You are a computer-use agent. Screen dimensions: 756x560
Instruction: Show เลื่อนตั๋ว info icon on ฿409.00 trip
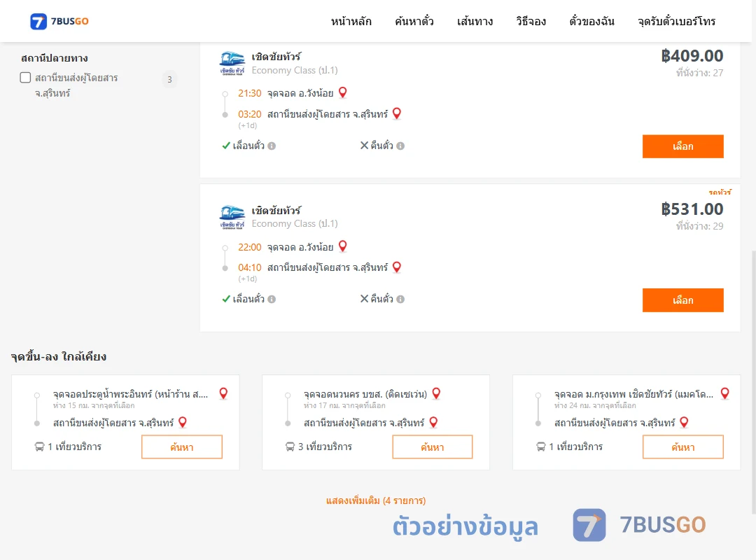pyautogui.click(x=272, y=146)
